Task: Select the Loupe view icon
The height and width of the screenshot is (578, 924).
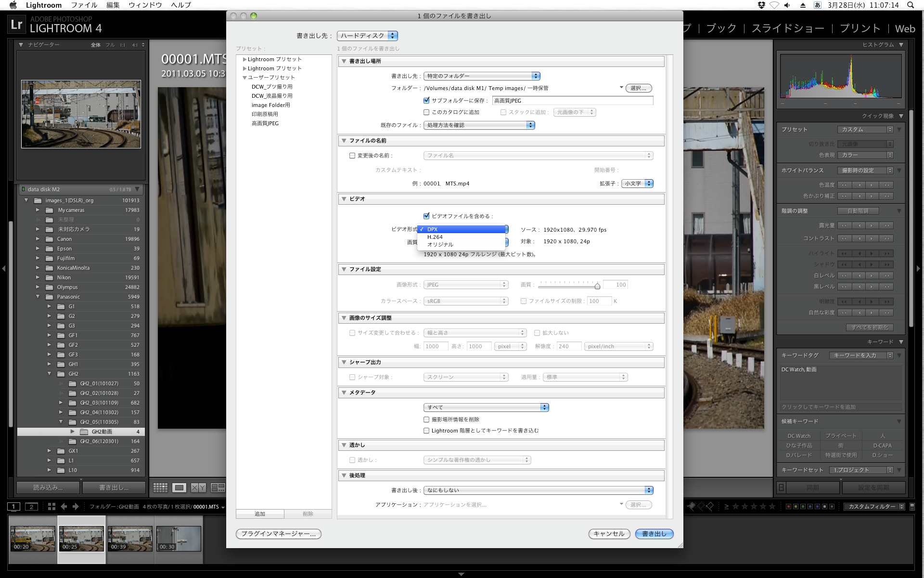Action: pyautogui.click(x=179, y=487)
